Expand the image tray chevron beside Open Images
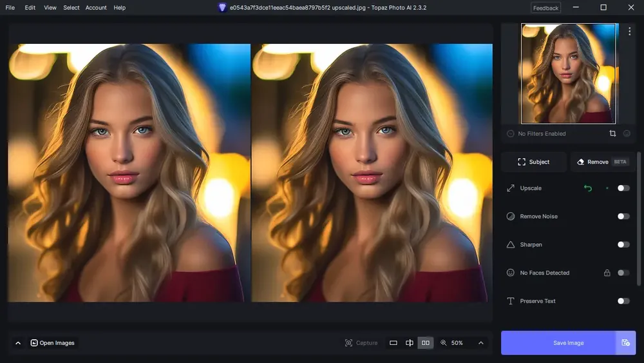Image resolution: width=644 pixels, height=363 pixels. pyautogui.click(x=18, y=343)
